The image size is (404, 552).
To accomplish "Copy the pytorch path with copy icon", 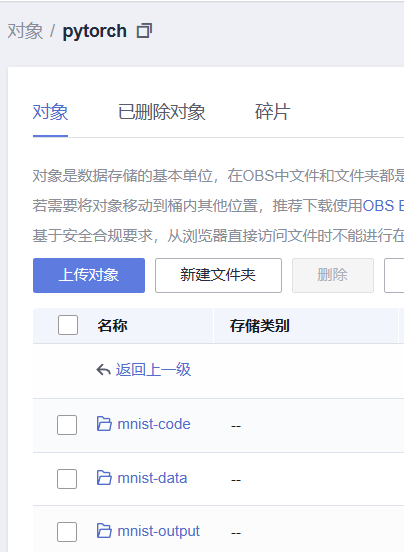I will click(144, 31).
